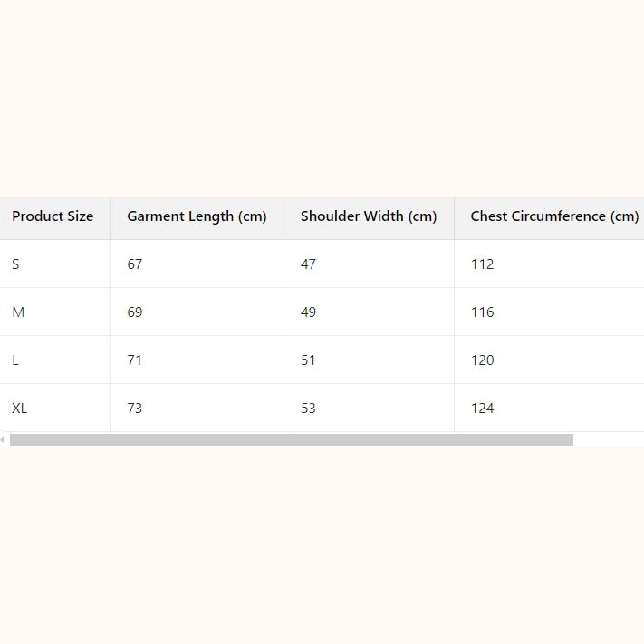This screenshot has width=644, height=644.
Task: Click chest circumference value 124
Action: point(483,409)
